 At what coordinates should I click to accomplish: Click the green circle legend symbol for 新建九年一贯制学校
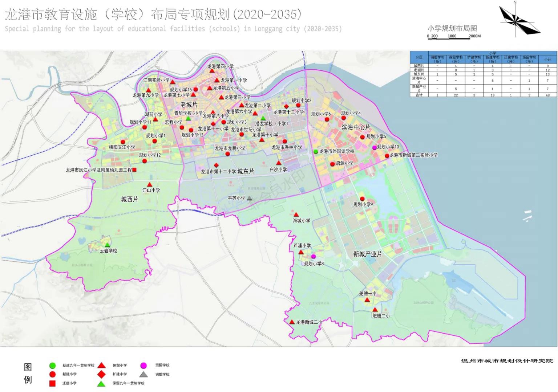click(52, 366)
